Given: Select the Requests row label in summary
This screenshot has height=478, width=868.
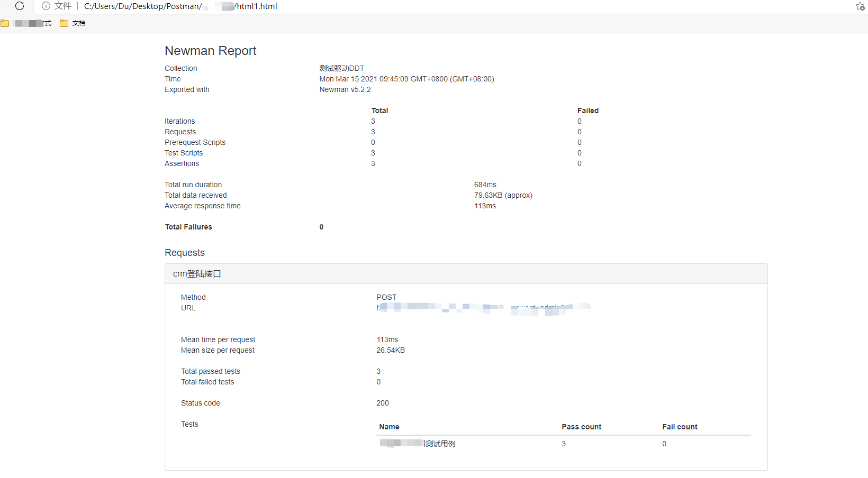Looking at the screenshot, I should 180,132.
